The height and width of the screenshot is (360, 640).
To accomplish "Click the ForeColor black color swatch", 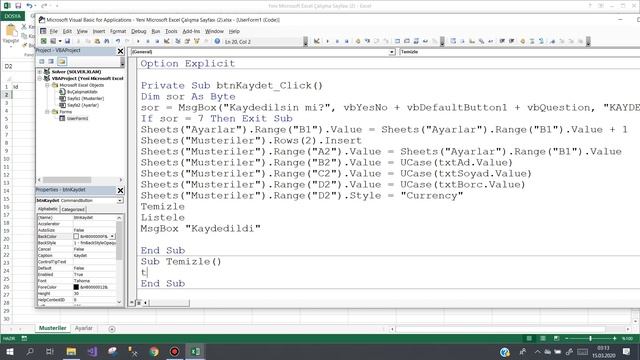I will 76,287.
